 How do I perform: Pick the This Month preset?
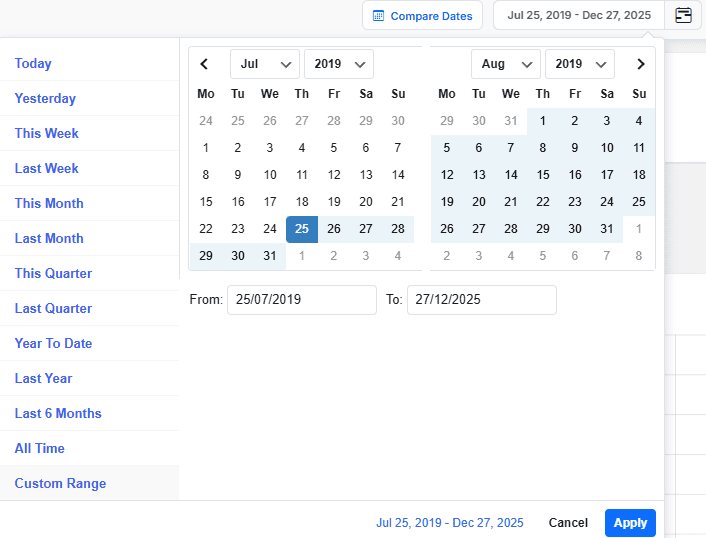coord(90,203)
